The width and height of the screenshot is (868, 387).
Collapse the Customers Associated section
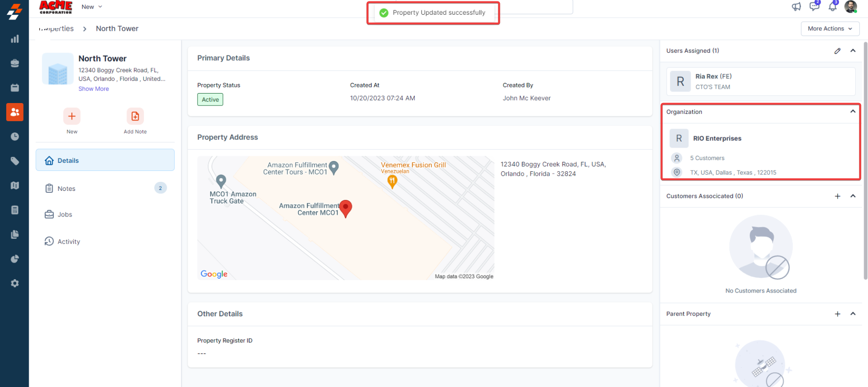point(853,196)
